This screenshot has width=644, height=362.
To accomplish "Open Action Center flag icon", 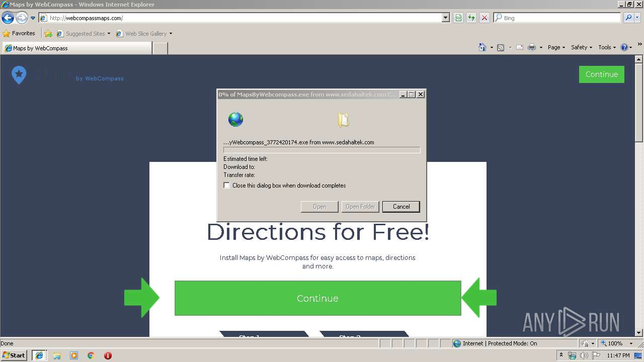I will tap(596, 355).
